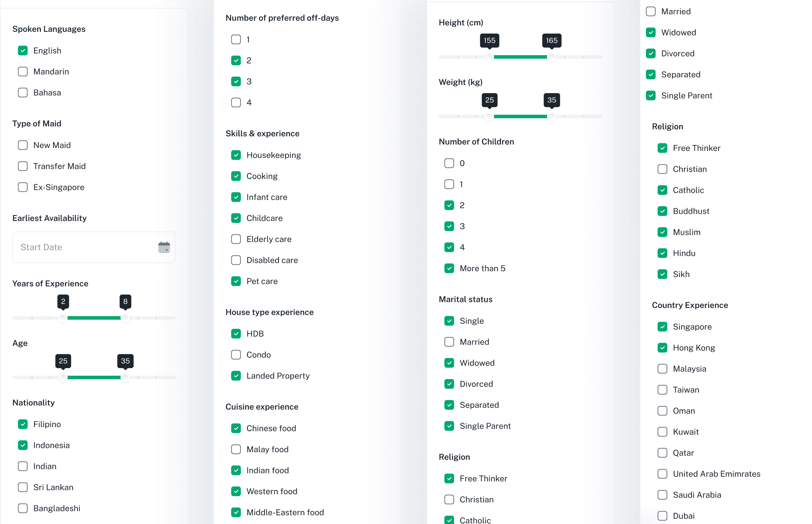Tick the Indian nationality checkbox
The width and height of the screenshot is (812, 524).
click(x=22, y=466)
